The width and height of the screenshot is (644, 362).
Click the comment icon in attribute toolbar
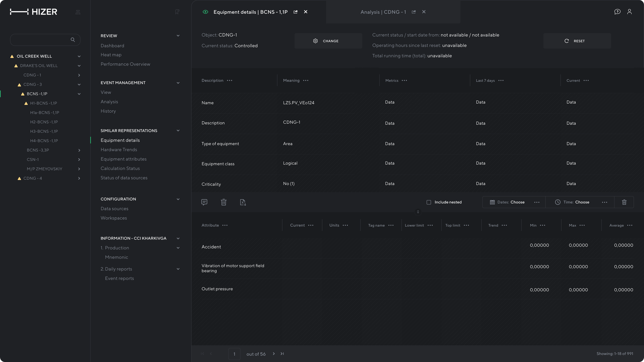(x=204, y=202)
